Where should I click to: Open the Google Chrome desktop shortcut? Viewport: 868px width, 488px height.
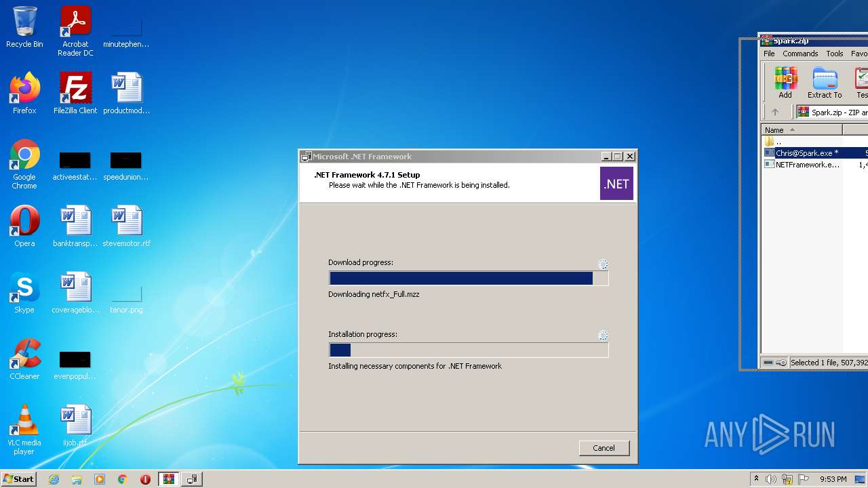[x=24, y=164]
